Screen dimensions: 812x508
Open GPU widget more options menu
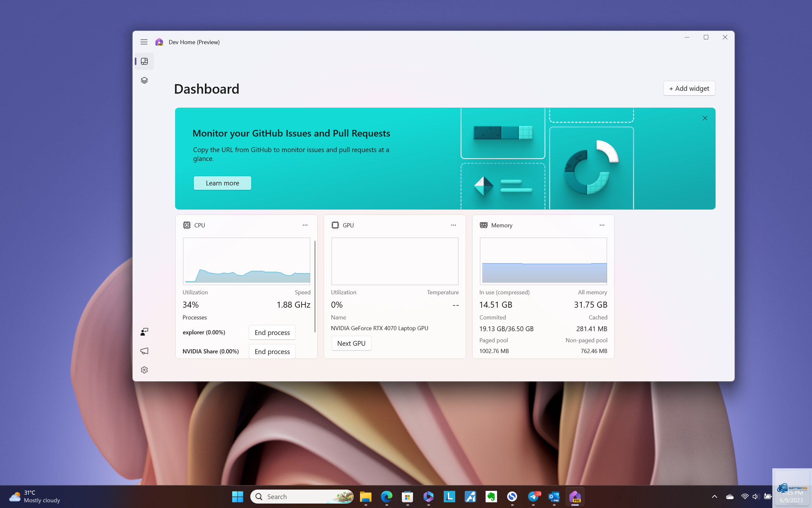pos(453,225)
